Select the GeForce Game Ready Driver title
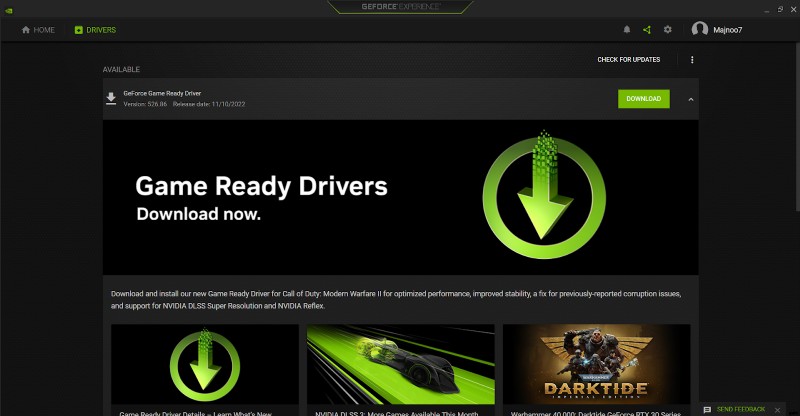 point(162,93)
